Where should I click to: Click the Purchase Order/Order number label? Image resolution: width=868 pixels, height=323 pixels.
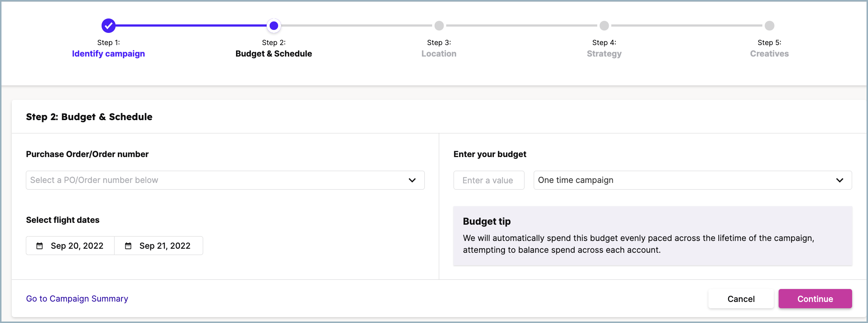click(x=87, y=154)
